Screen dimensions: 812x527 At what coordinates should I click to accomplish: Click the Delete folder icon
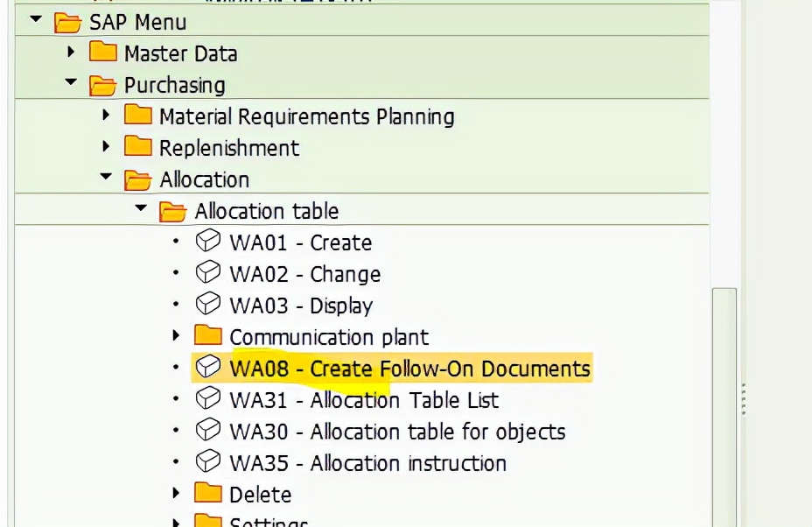tap(208, 494)
